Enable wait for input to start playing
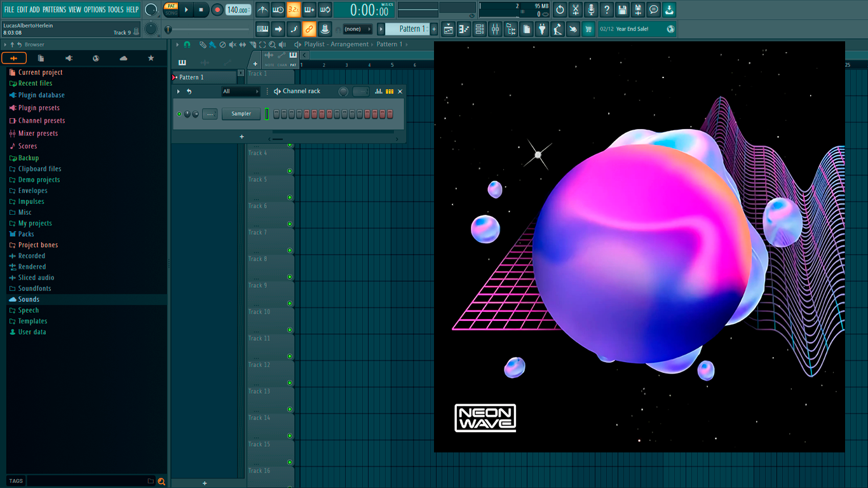868x488 pixels. (278, 10)
